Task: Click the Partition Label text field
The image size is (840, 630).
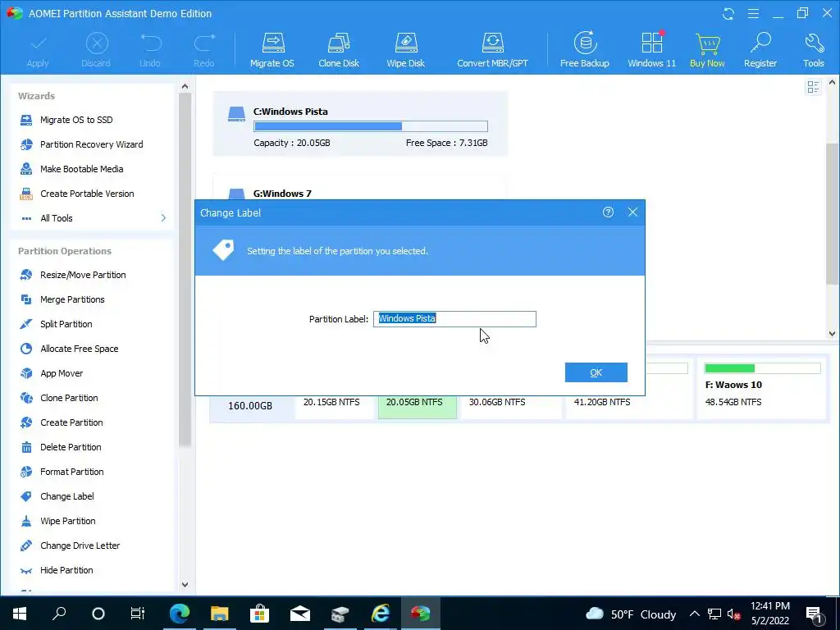Action: click(x=454, y=319)
